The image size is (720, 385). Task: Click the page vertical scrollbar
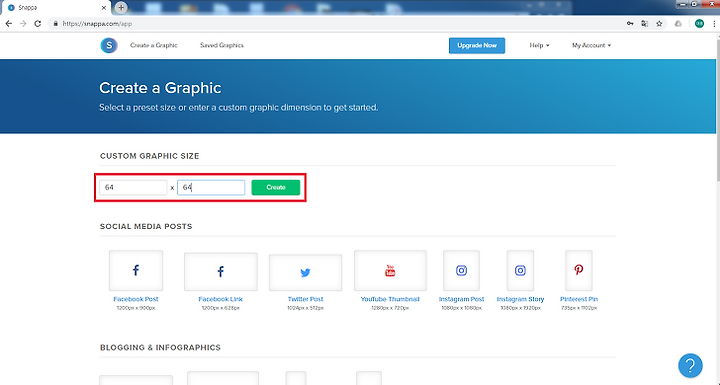click(717, 110)
